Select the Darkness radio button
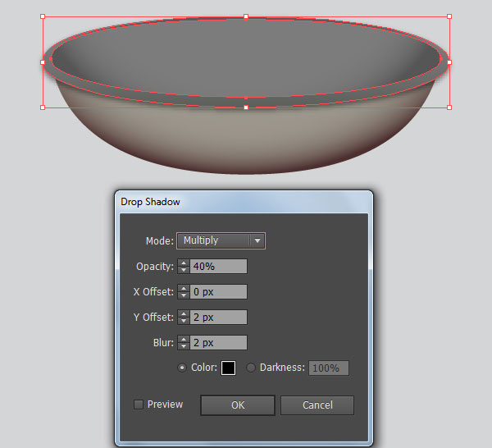 point(251,368)
